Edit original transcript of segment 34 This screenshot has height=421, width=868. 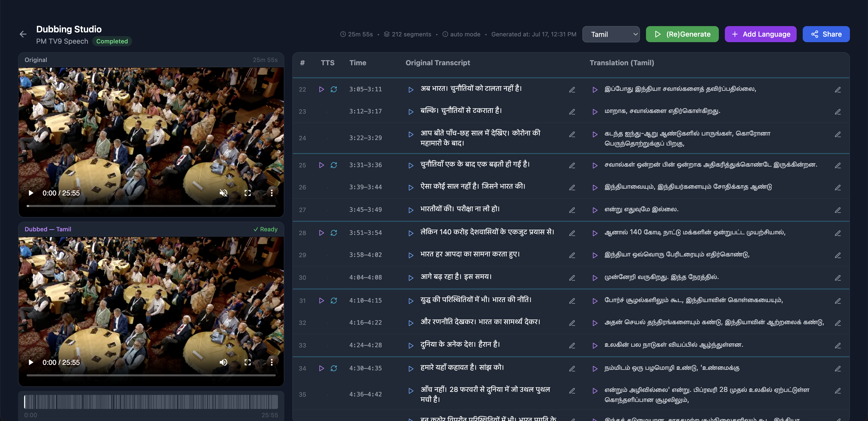[x=572, y=369]
